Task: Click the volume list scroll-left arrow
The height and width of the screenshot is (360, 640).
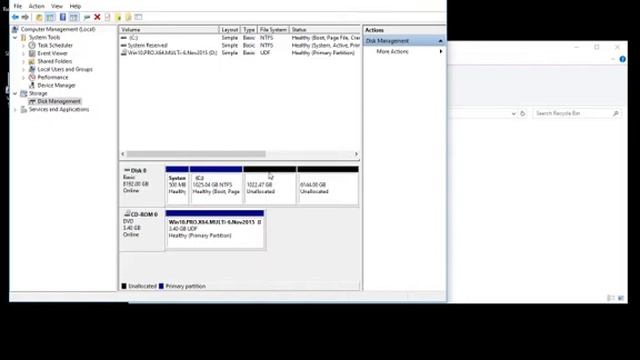Action: tap(123, 154)
